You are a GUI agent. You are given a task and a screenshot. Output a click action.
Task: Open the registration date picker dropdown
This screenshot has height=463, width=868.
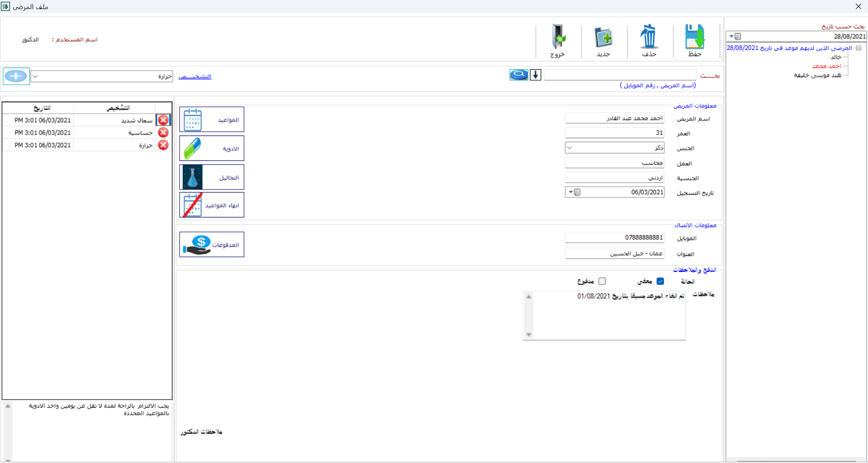pyautogui.click(x=571, y=193)
